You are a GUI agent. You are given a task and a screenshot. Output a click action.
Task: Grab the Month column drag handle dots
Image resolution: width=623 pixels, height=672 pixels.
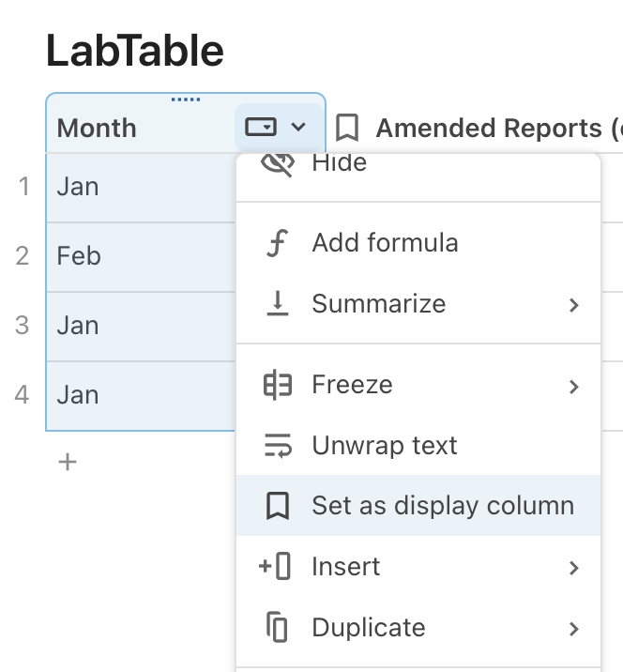coord(186,99)
